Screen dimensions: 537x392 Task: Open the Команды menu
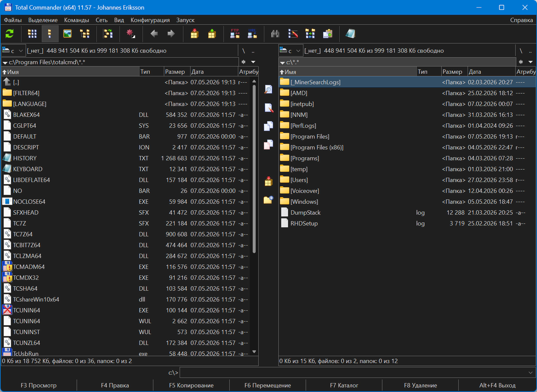[77, 20]
